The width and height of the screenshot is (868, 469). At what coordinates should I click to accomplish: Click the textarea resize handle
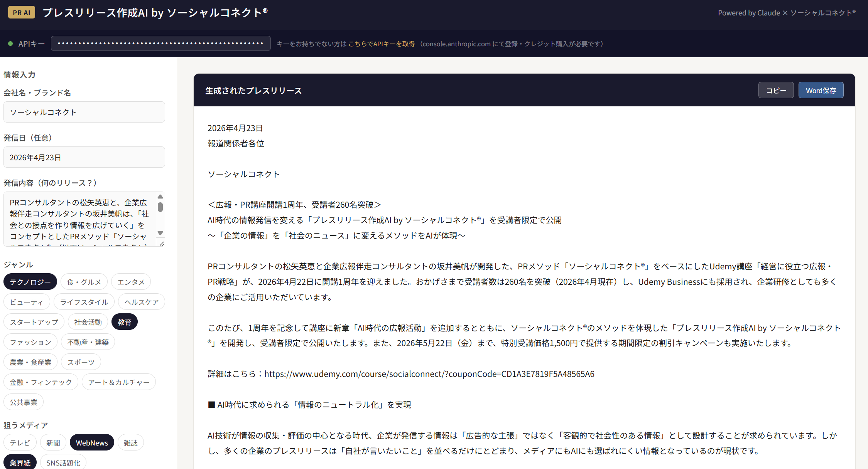[x=162, y=243]
